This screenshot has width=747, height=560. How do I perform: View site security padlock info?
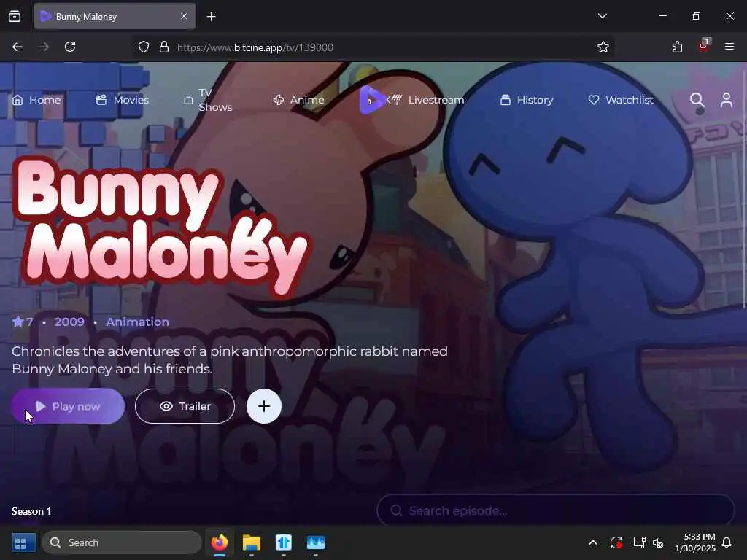point(164,47)
